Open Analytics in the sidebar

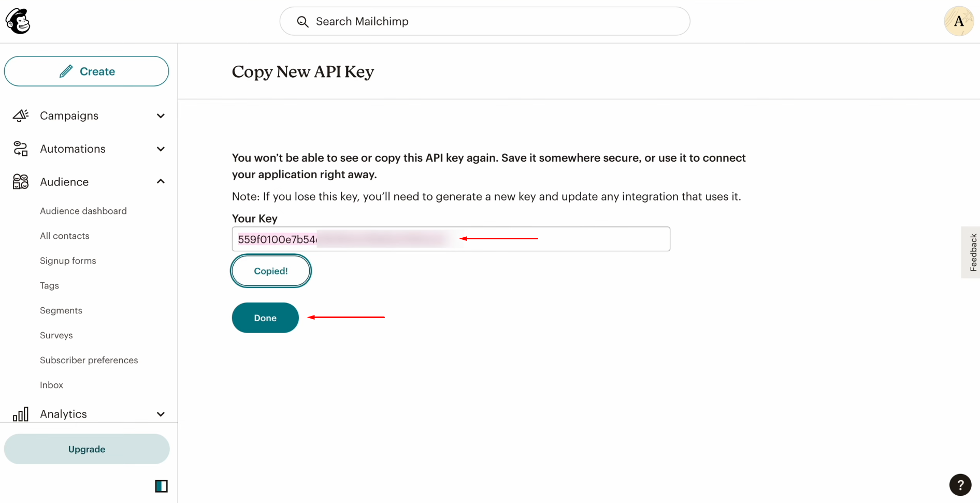point(63,414)
